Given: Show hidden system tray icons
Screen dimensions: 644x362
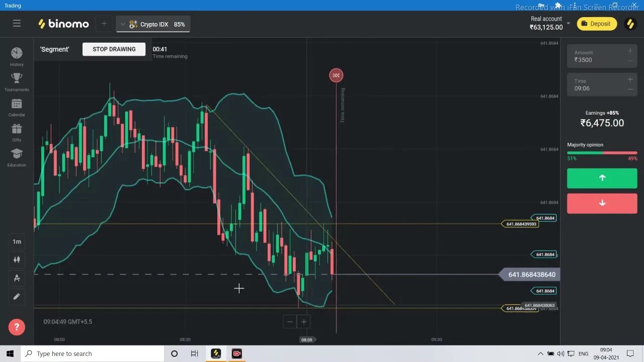Looking at the screenshot, I should (540, 353).
